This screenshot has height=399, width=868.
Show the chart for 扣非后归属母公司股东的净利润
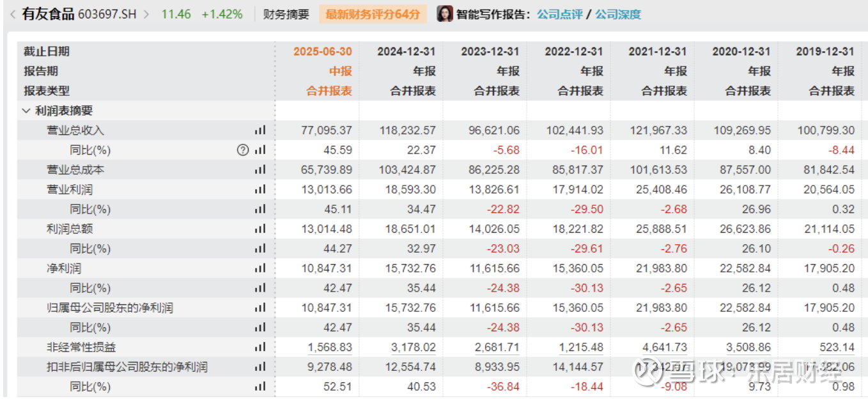260,367
